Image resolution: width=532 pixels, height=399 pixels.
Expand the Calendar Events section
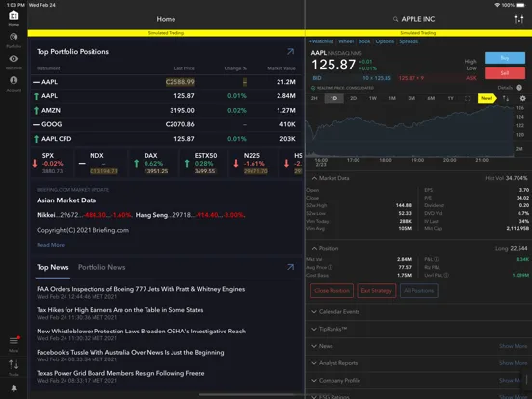[335, 312]
